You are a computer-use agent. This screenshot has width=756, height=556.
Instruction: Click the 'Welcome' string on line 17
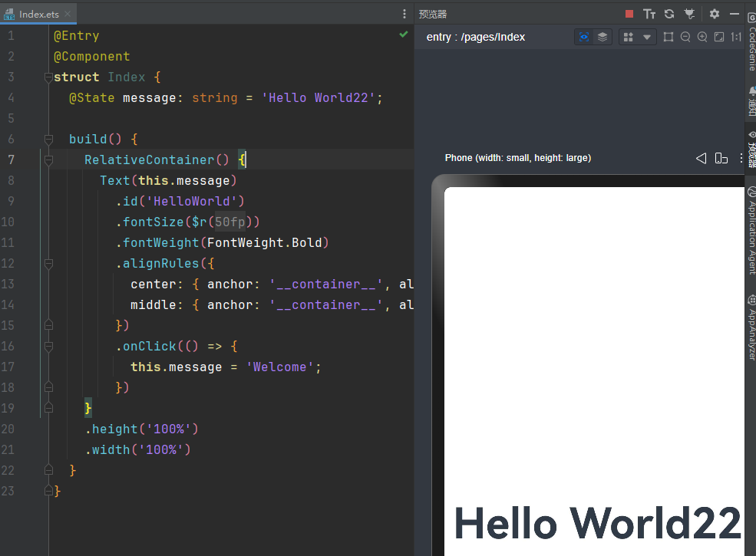pos(279,367)
